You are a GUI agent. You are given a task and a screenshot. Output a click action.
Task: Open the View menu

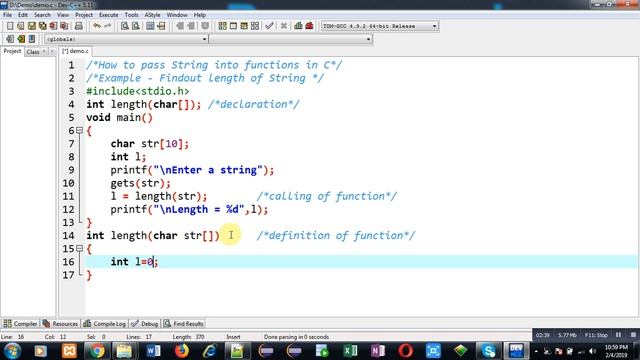click(x=62, y=15)
